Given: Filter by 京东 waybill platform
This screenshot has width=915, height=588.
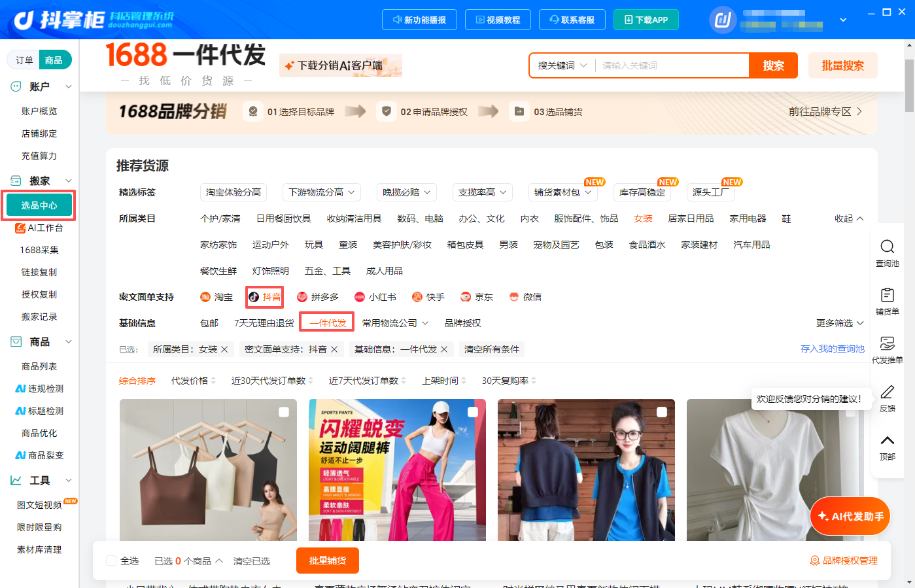Looking at the screenshot, I should pyautogui.click(x=477, y=297).
